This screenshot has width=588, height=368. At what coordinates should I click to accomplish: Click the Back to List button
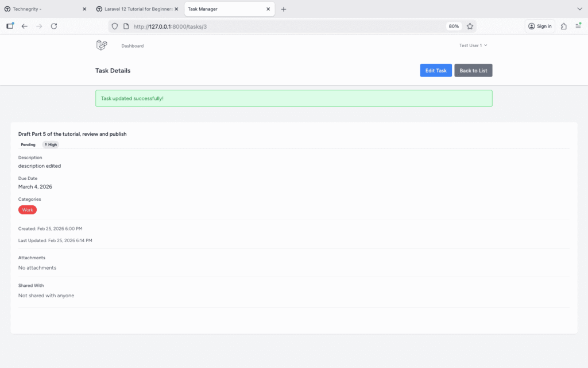click(x=473, y=70)
